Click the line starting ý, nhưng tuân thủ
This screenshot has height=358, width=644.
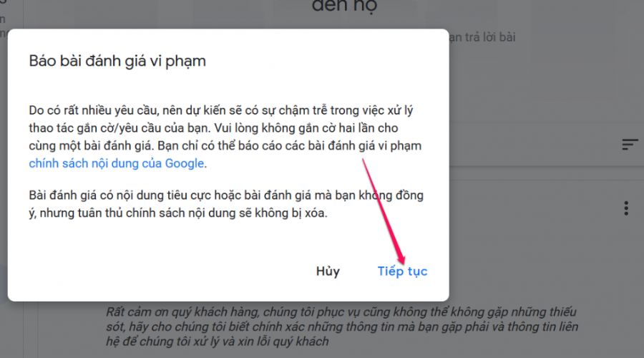click(178, 213)
